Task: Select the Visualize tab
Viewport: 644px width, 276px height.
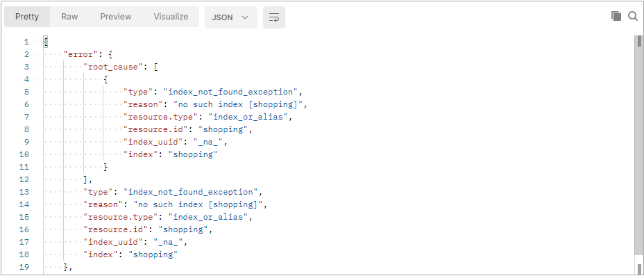Action: pyautogui.click(x=171, y=17)
